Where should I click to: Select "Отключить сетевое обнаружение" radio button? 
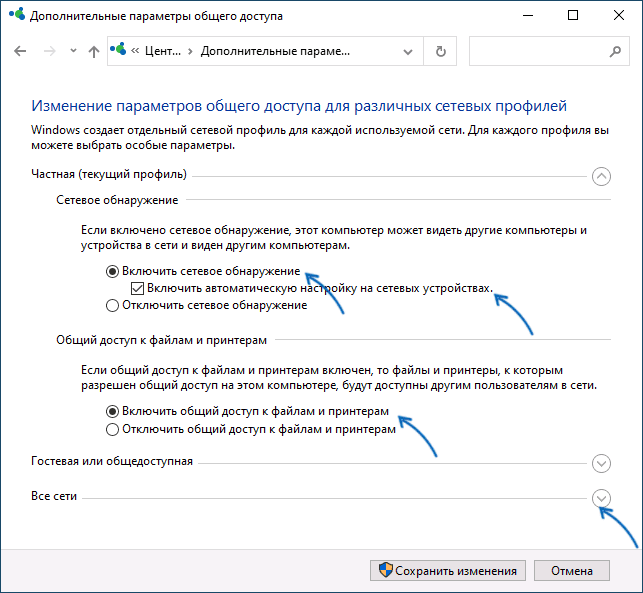(112, 306)
